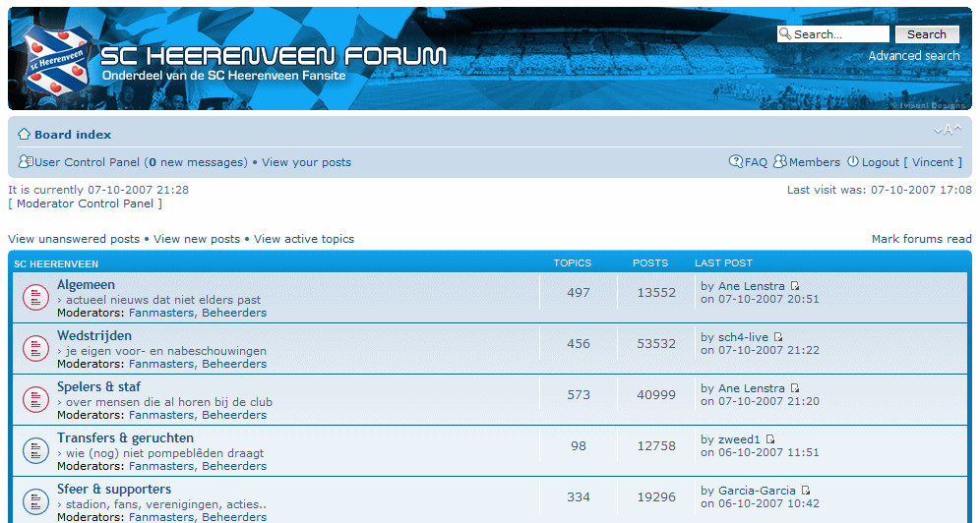Open Beheerders moderator group under Algemeen

(x=234, y=313)
